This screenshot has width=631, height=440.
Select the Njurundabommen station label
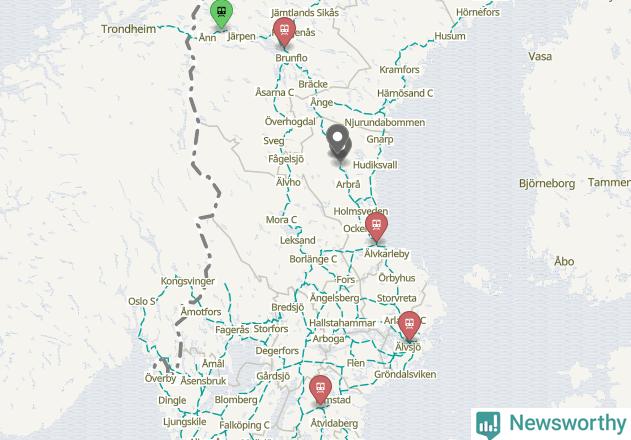point(385,122)
